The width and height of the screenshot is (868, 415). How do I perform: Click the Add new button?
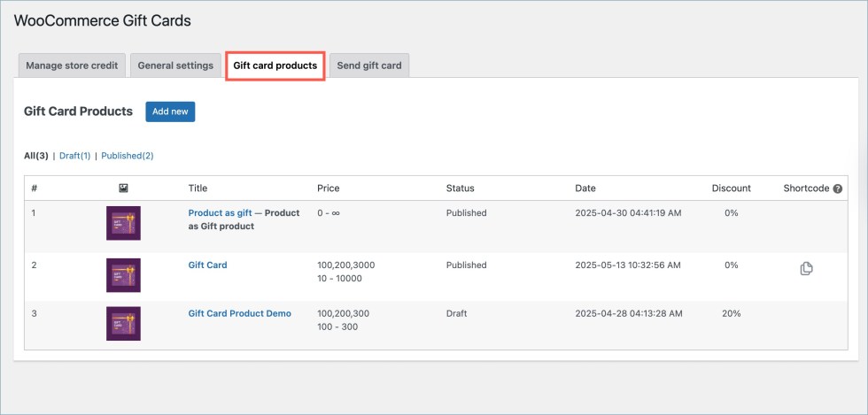pyautogui.click(x=170, y=111)
